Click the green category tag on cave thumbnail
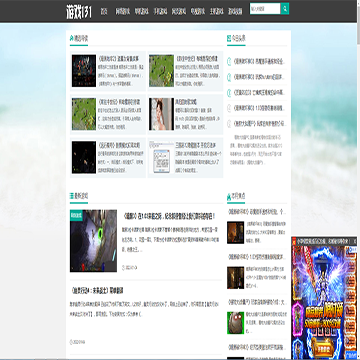 tap(76, 215)
